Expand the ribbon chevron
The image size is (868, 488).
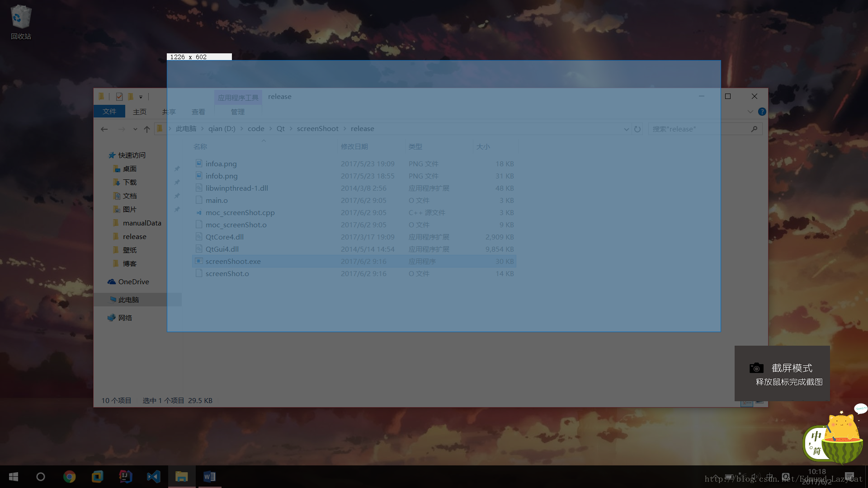click(x=750, y=112)
